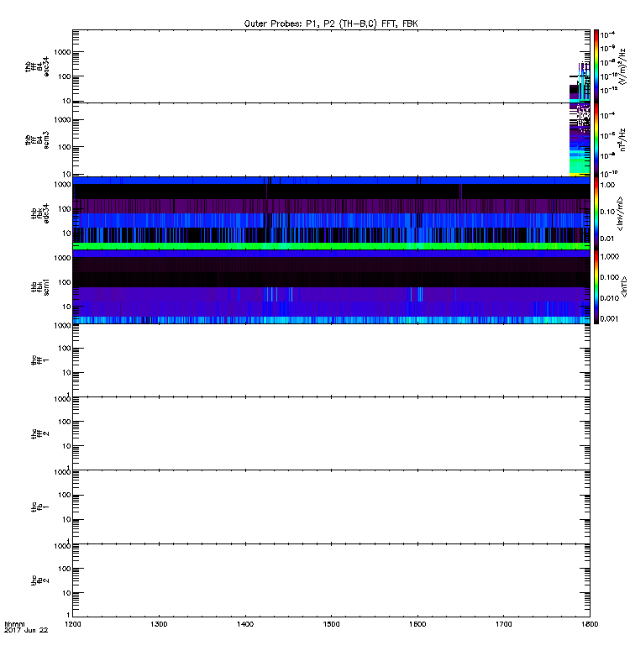
Task: Click the green band in edc34 spectrogram
Action: point(331,246)
